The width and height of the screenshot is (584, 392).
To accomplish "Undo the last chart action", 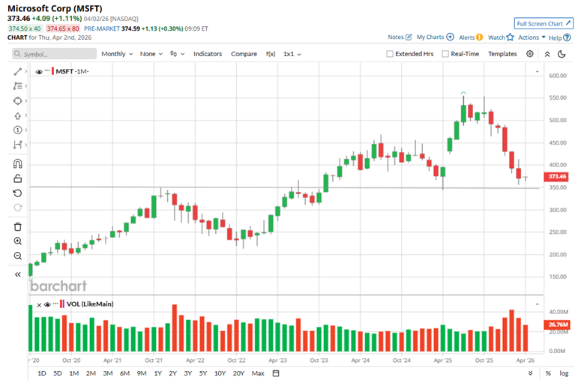I will click(x=18, y=193).
